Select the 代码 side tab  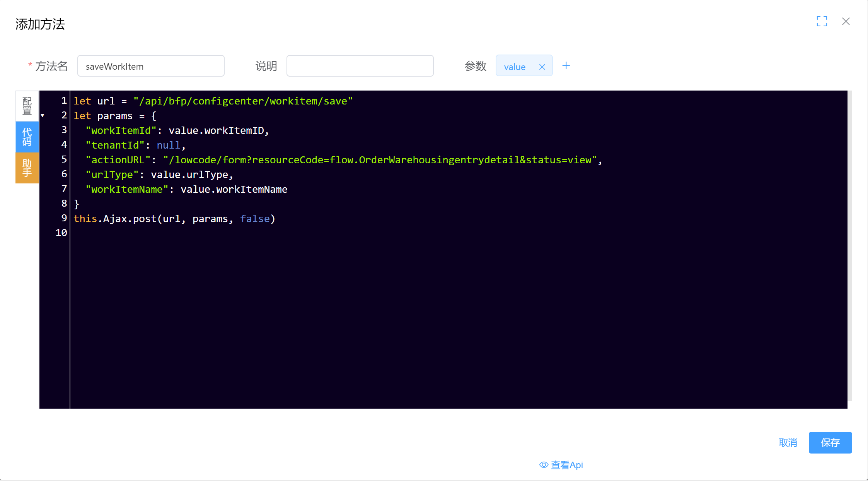click(27, 137)
